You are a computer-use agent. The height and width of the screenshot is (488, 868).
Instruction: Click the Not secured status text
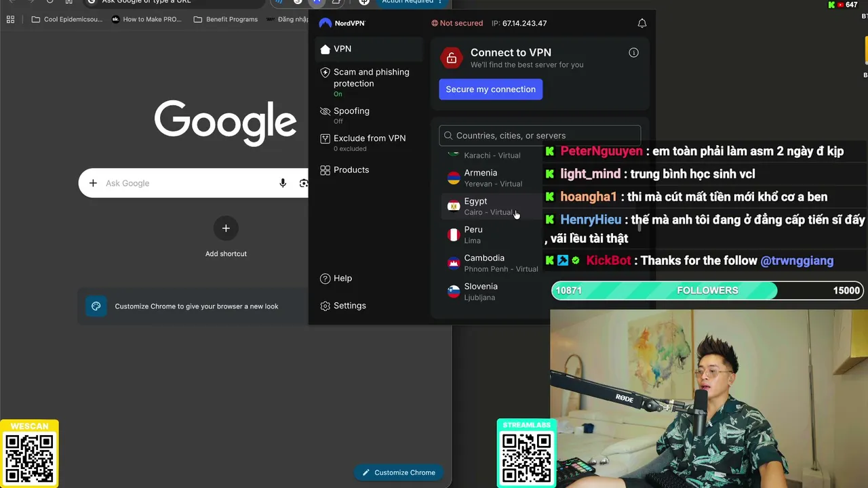461,23
